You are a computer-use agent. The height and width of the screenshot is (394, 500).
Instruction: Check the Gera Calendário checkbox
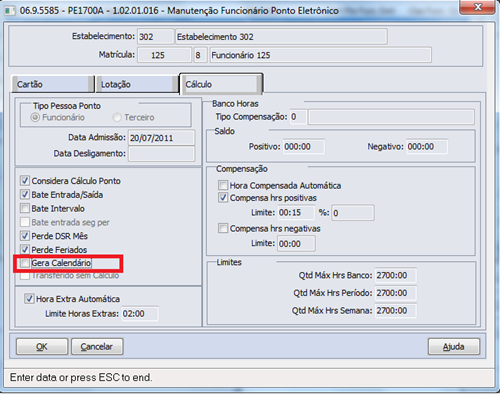(x=25, y=263)
